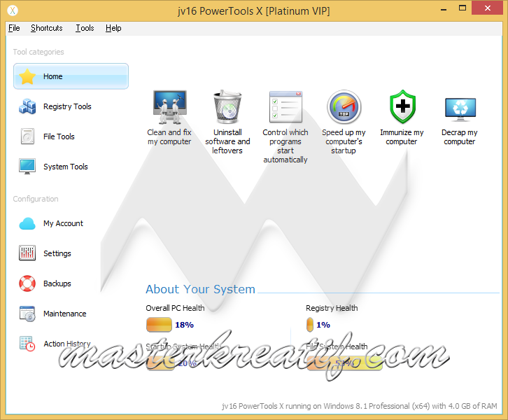Click the Backups lifebuoy icon
This screenshot has width=508, height=420.
27,283
